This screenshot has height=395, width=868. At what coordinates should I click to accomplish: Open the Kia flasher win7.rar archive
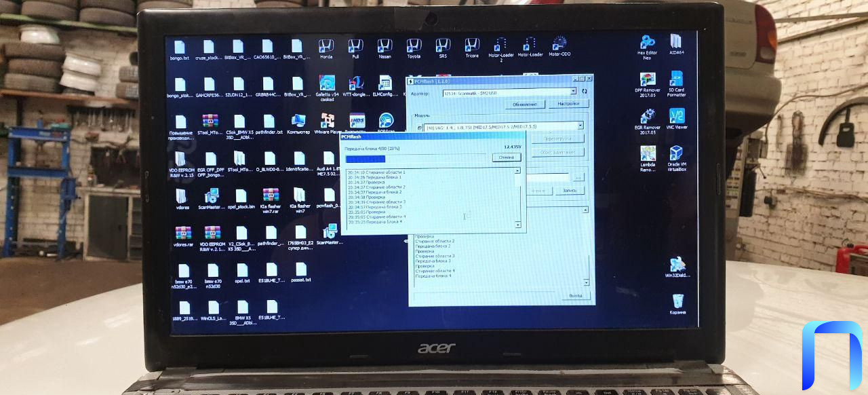pyautogui.click(x=271, y=201)
